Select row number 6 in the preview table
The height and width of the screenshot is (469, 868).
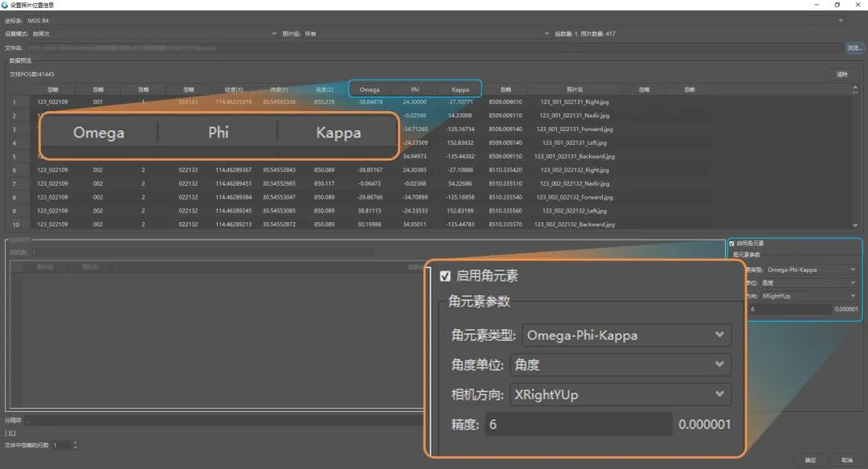point(14,171)
